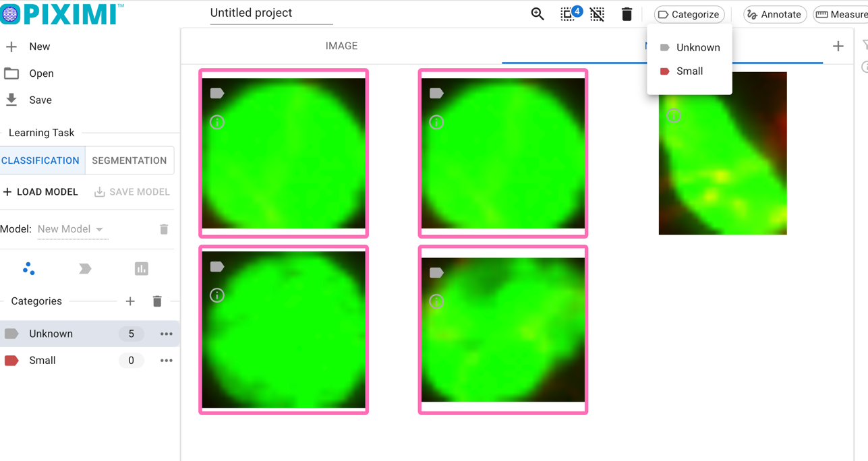
Task: Click info icon on bottom-left thumbnail
Action: [217, 295]
